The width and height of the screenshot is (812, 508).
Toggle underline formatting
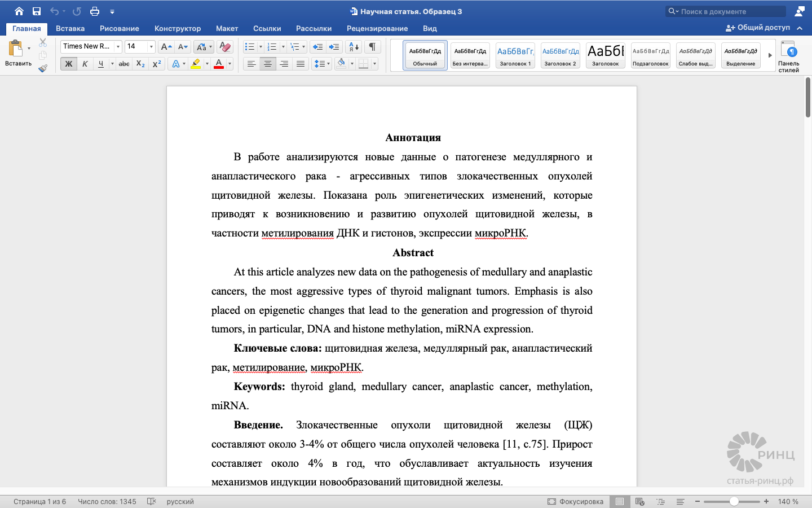point(101,64)
